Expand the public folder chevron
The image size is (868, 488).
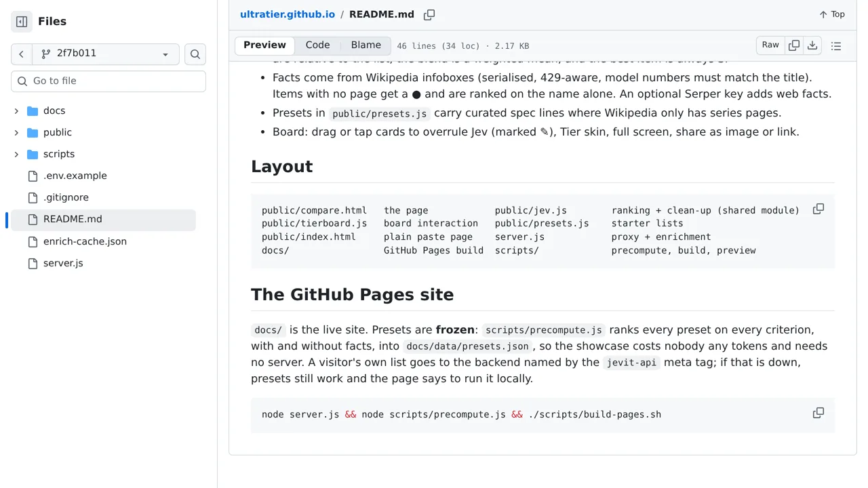[x=16, y=133]
